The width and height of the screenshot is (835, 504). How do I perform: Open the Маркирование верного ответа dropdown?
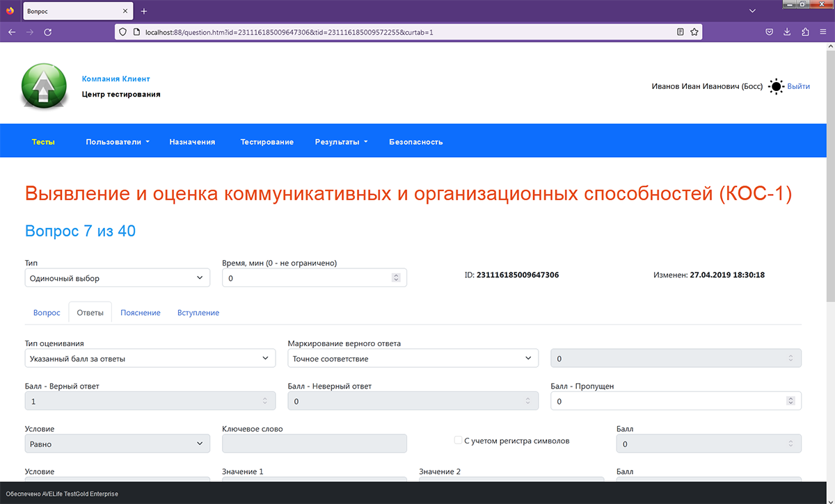click(413, 357)
